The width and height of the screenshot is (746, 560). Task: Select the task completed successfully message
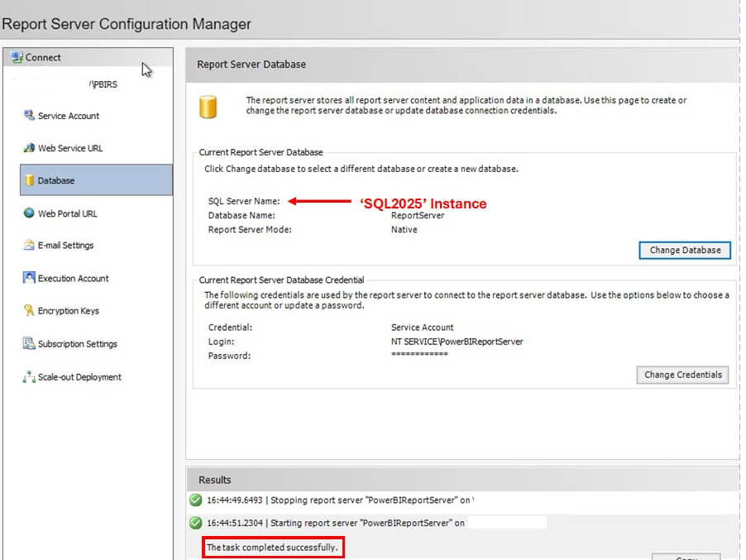(x=272, y=548)
